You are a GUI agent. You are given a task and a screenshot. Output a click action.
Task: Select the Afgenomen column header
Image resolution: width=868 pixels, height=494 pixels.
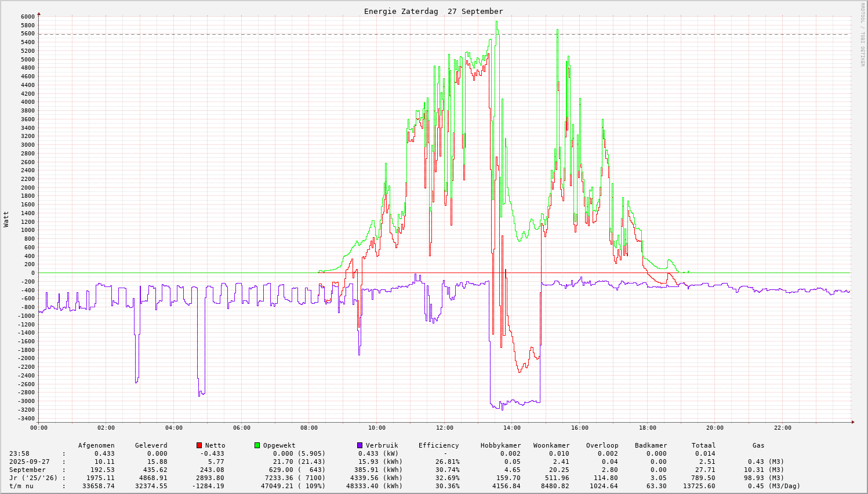coord(96,445)
